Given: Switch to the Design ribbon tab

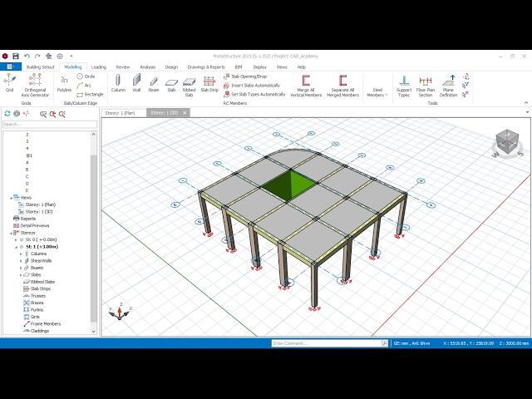Looking at the screenshot, I should click(171, 67).
